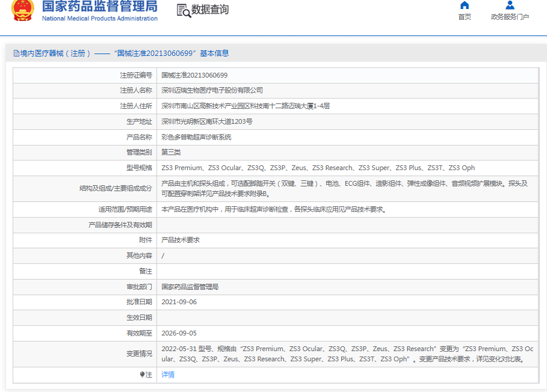Click the bulb icon beside 注
The image size is (547, 392).
[143, 375]
